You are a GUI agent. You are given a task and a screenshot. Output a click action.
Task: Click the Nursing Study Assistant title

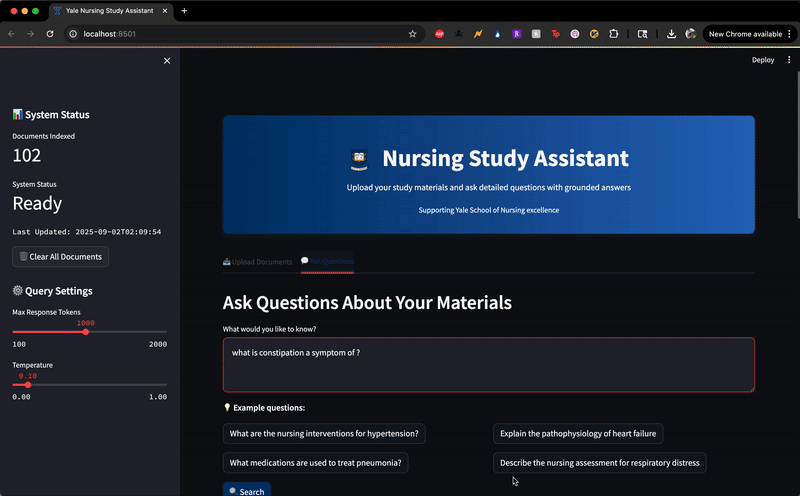click(506, 158)
